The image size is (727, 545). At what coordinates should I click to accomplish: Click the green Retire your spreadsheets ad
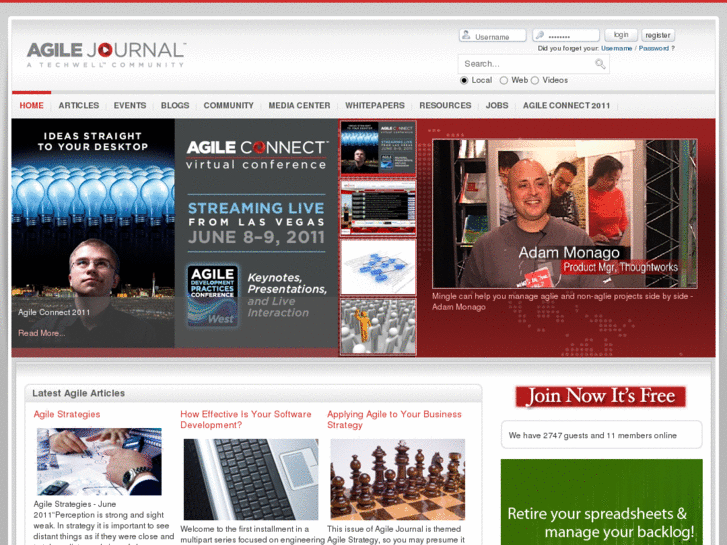coord(601,502)
